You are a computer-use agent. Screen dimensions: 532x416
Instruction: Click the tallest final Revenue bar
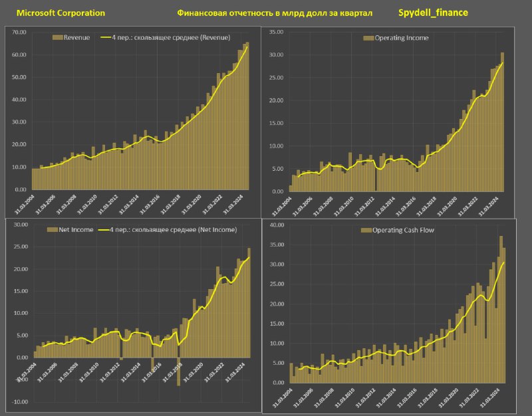click(247, 116)
